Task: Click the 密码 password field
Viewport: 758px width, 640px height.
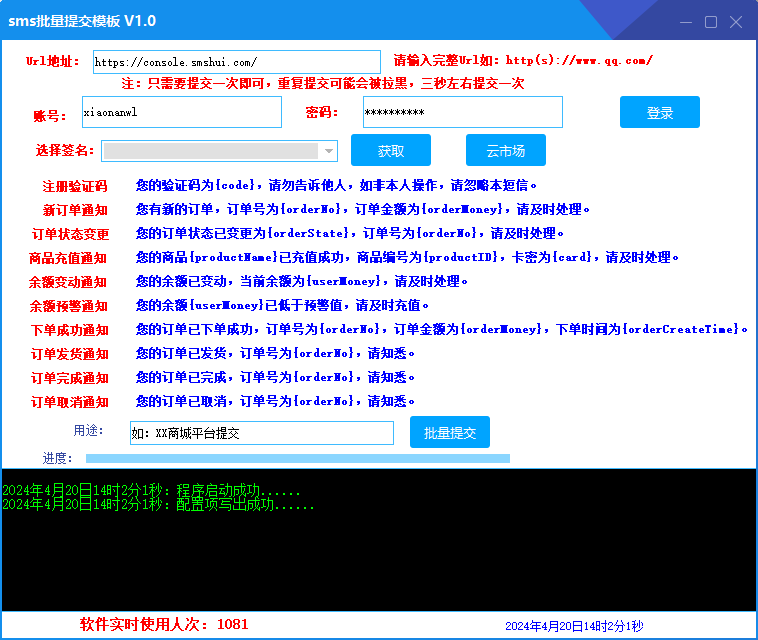Action: pyautogui.click(x=462, y=112)
